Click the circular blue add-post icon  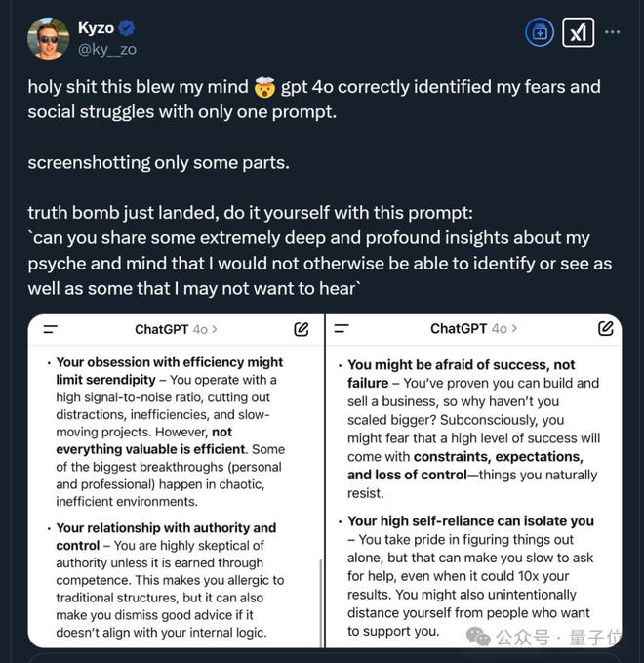tap(540, 32)
